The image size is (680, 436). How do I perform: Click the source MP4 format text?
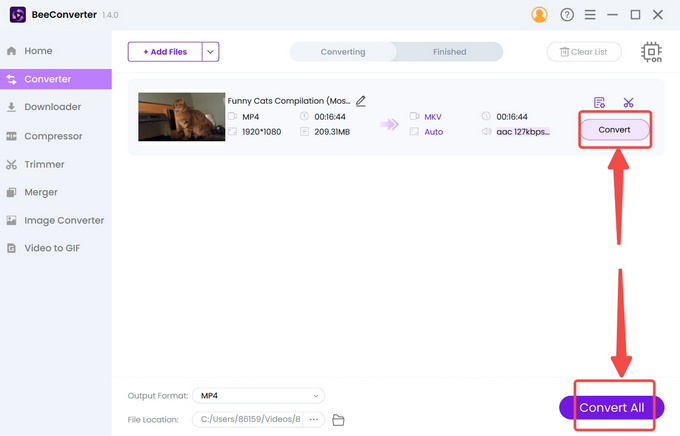[251, 117]
